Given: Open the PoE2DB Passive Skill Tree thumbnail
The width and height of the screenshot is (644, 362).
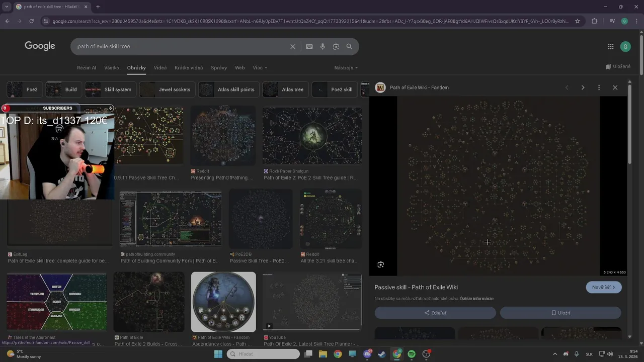Looking at the screenshot, I should pyautogui.click(x=261, y=219).
